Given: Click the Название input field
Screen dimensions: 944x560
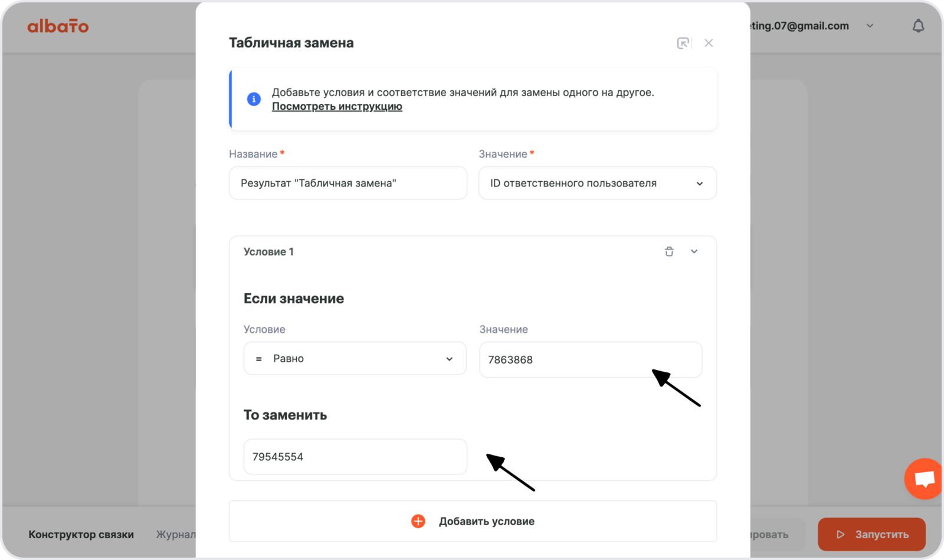Looking at the screenshot, I should tap(348, 184).
